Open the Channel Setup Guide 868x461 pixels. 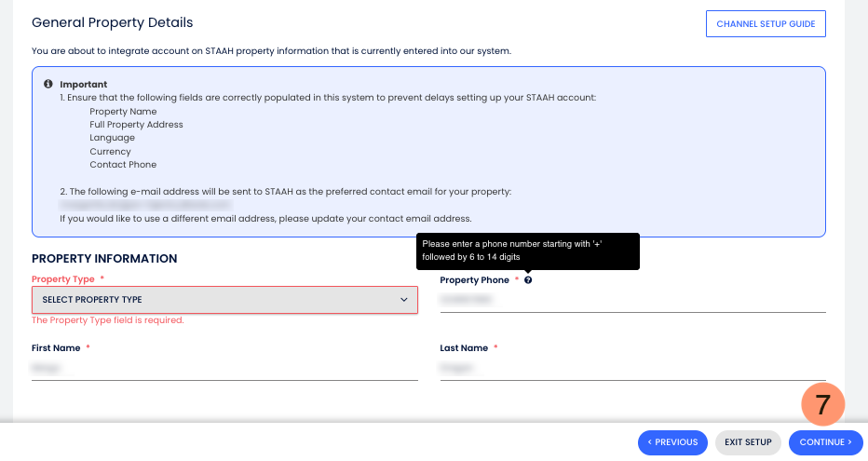pos(766,24)
